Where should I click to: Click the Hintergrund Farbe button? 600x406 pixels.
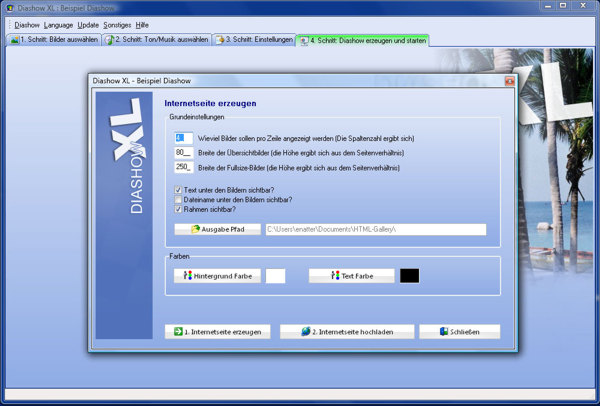tap(217, 276)
